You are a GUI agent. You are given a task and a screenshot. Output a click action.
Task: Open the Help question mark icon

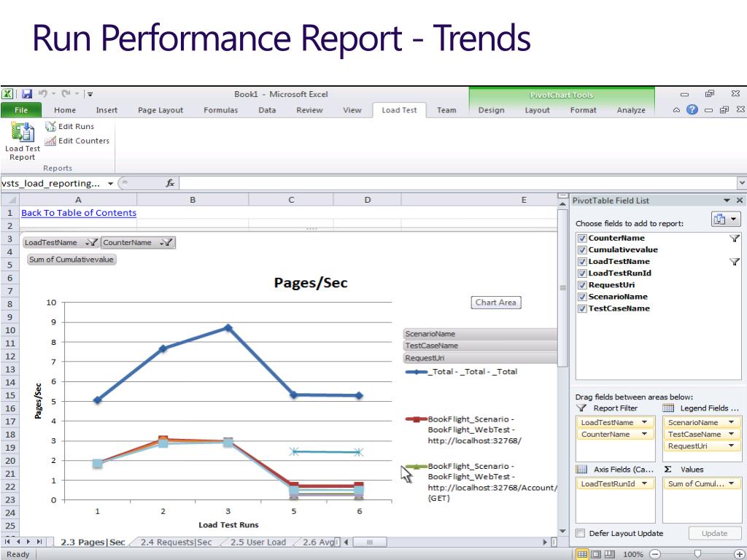click(x=692, y=110)
